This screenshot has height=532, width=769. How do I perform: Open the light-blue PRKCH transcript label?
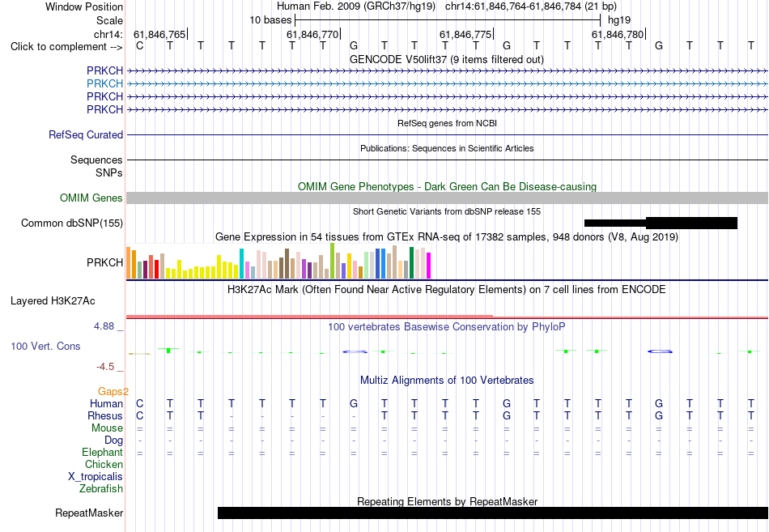104,83
